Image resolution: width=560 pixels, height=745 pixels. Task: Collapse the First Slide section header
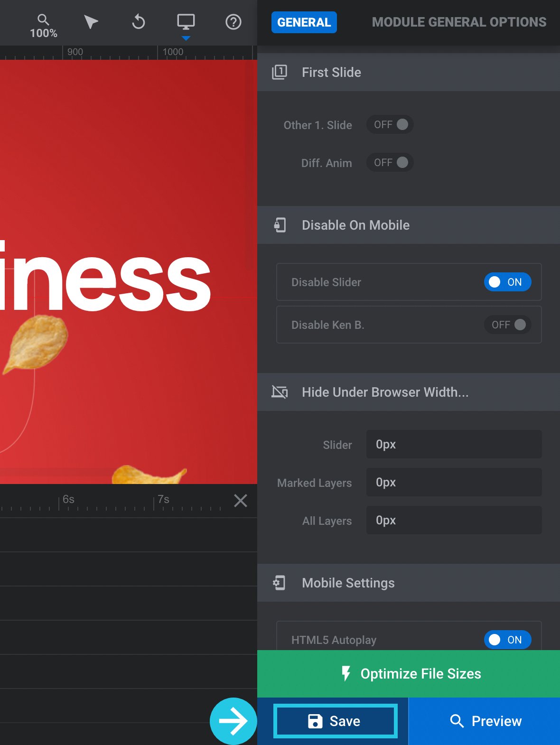point(409,72)
